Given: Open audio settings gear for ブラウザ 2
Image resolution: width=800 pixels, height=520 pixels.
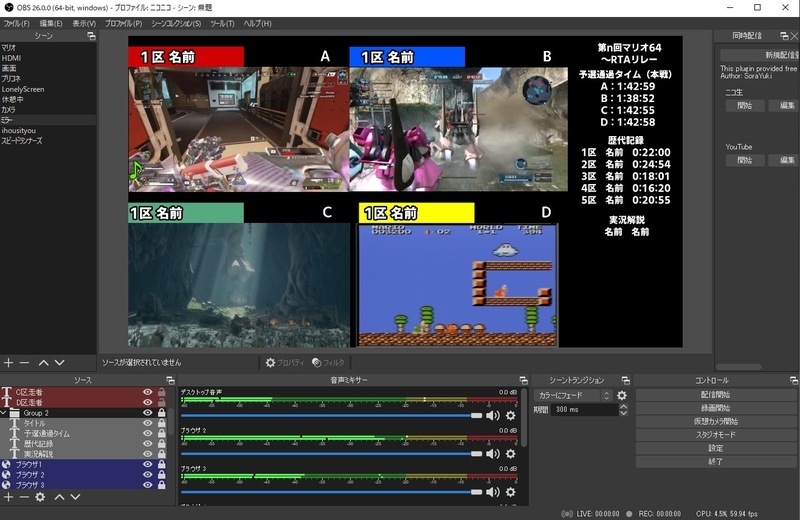Looking at the screenshot, I should point(511,453).
